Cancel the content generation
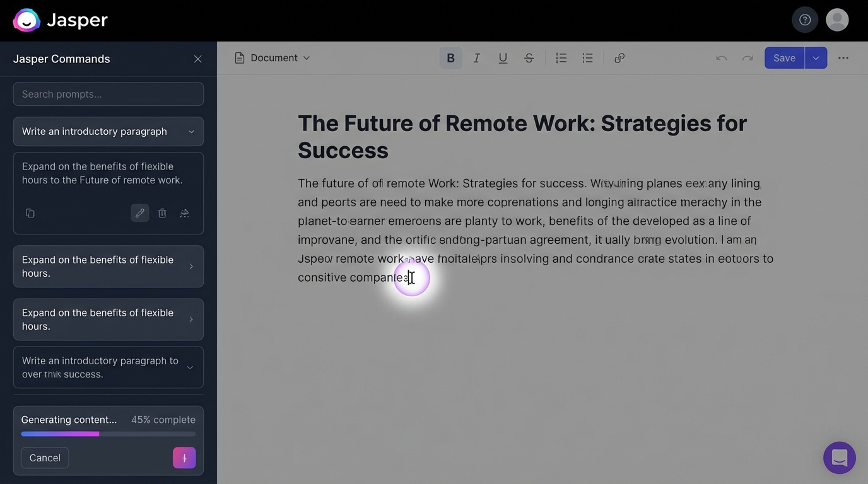Image resolution: width=868 pixels, height=484 pixels. [x=45, y=458]
